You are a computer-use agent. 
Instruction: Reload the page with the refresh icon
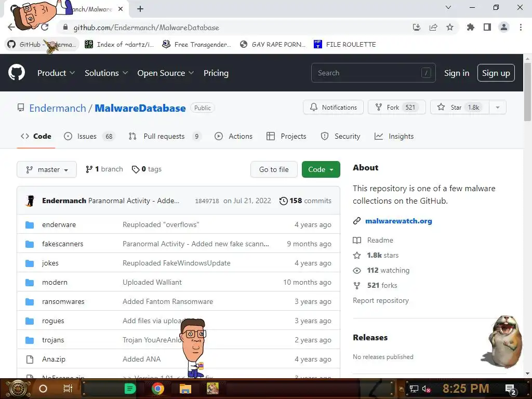pyautogui.click(x=45, y=27)
